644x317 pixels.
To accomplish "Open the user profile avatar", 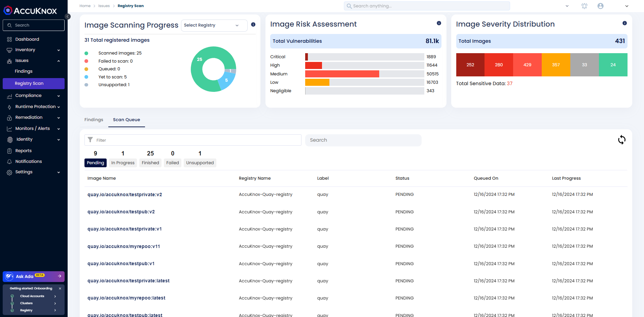I will click(600, 6).
